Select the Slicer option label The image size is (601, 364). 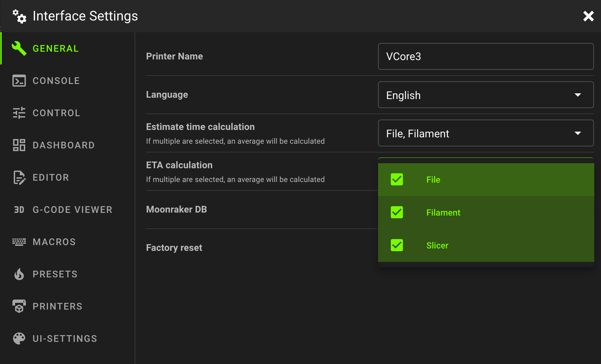pos(437,245)
